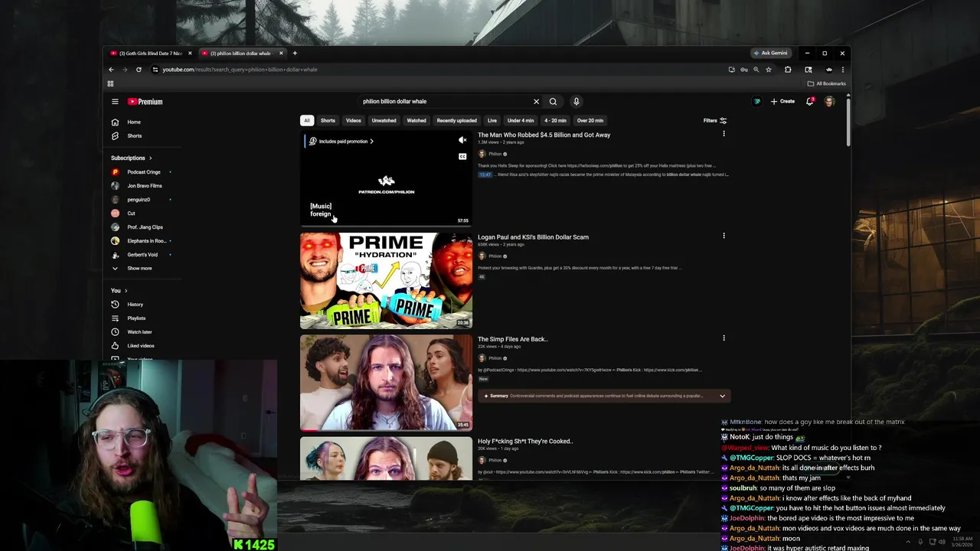The width and height of the screenshot is (980, 551).
Task: Expand the Subscriptions section
Action: point(132,158)
